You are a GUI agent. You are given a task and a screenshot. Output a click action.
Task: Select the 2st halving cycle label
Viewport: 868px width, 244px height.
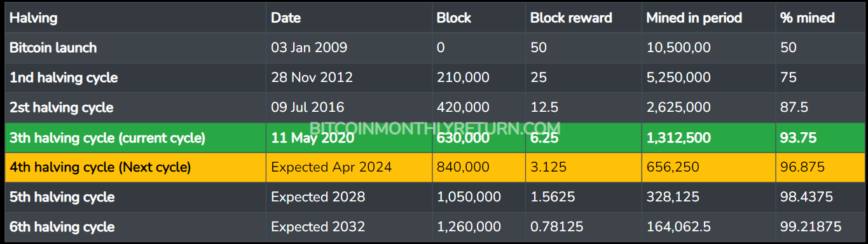click(61, 107)
